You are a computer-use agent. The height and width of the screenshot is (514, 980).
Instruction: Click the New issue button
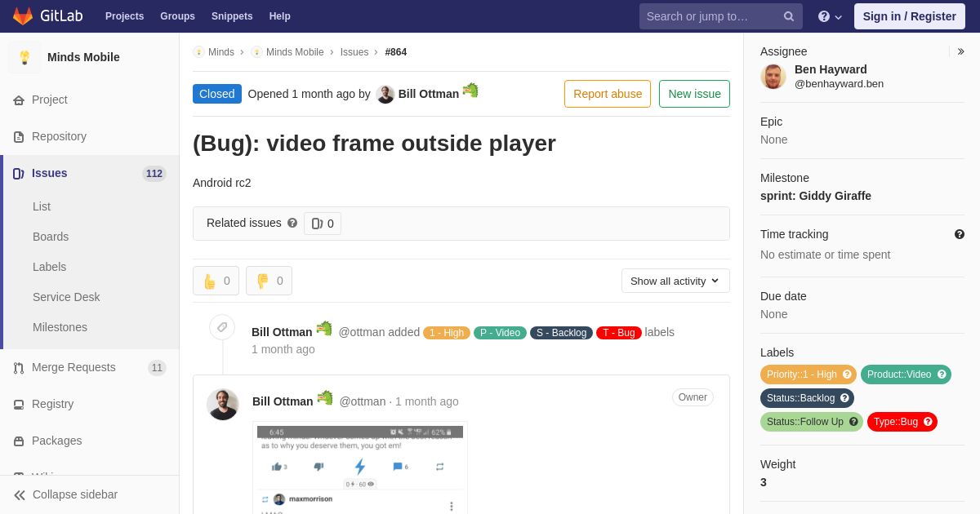(x=694, y=94)
